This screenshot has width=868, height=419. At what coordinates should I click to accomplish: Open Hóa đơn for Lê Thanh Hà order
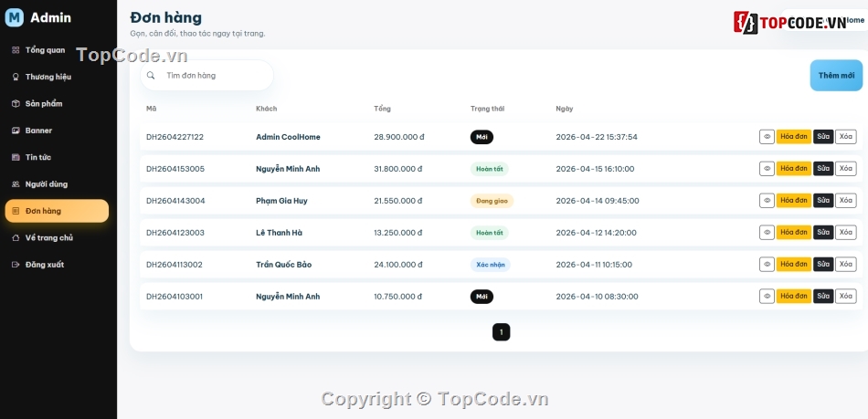pyautogui.click(x=794, y=233)
